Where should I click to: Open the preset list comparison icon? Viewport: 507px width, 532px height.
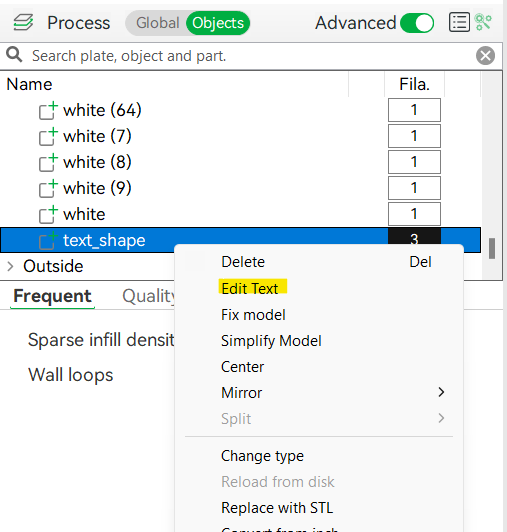pos(459,22)
